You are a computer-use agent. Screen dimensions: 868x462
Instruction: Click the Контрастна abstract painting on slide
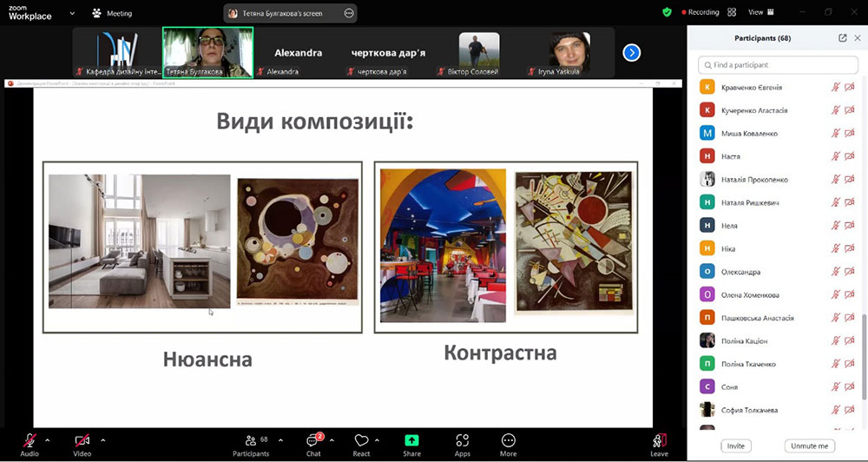[x=573, y=243]
